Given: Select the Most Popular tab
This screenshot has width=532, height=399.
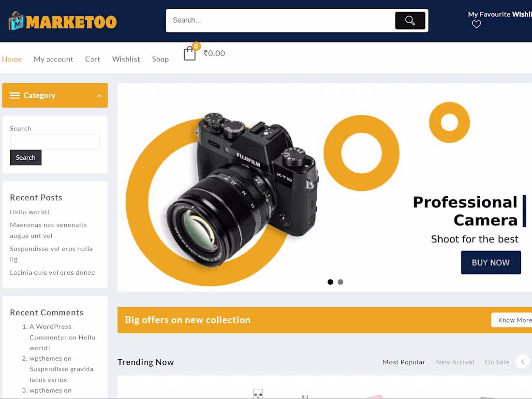Looking at the screenshot, I should (404, 362).
